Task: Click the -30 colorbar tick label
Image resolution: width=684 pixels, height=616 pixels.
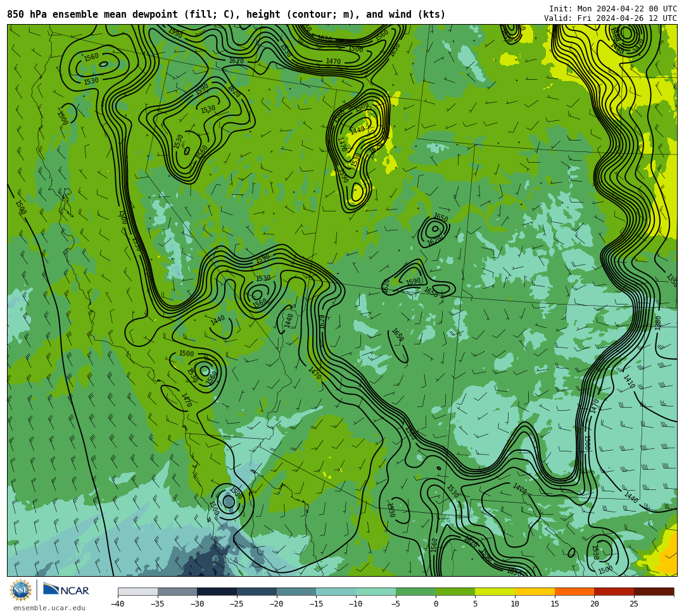Action: [x=197, y=604]
